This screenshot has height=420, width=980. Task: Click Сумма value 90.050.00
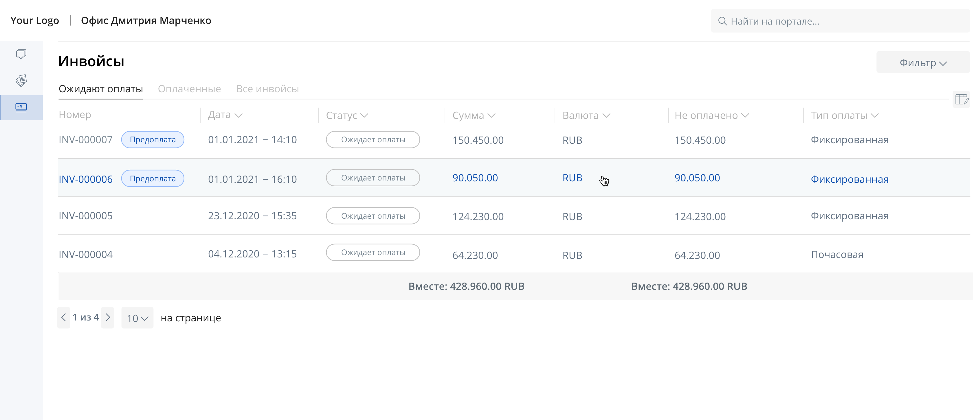475,178
